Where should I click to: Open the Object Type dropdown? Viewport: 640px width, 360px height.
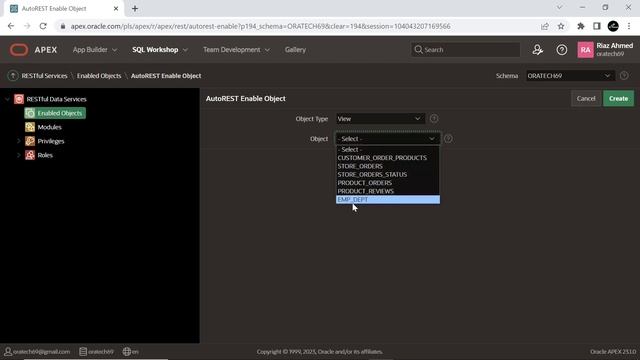[x=380, y=118]
